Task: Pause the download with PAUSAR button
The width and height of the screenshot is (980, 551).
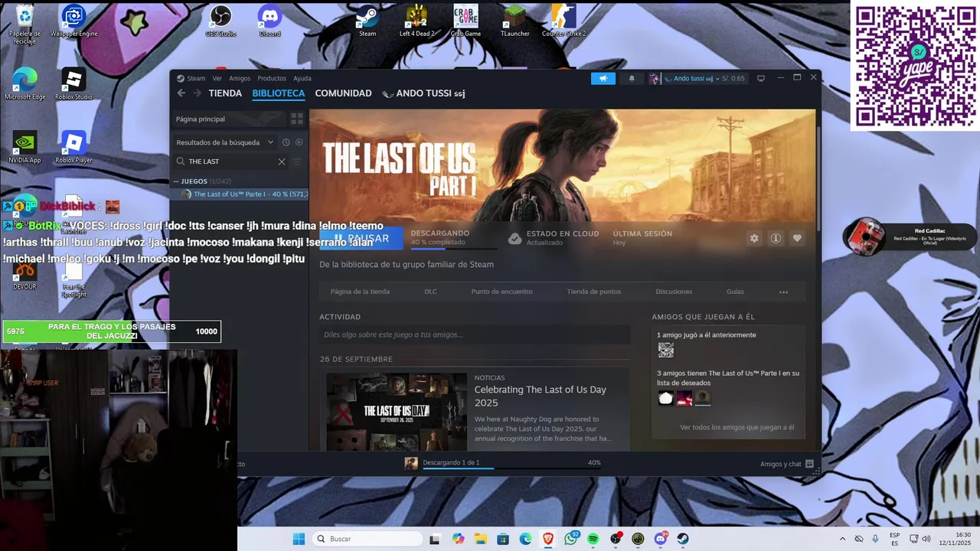Action: 361,238
